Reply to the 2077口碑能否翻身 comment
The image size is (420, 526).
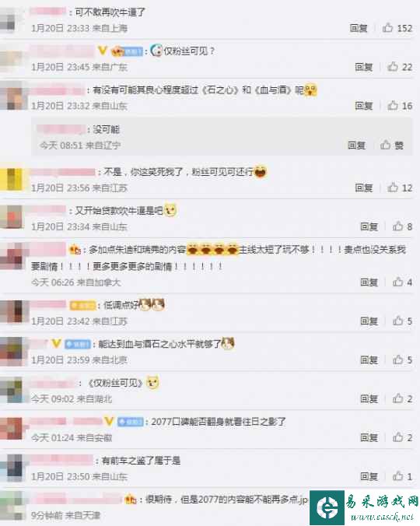pos(369,437)
